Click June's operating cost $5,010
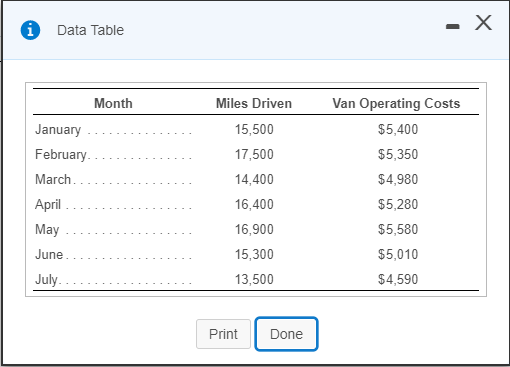The height and width of the screenshot is (367, 510). pos(398,254)
